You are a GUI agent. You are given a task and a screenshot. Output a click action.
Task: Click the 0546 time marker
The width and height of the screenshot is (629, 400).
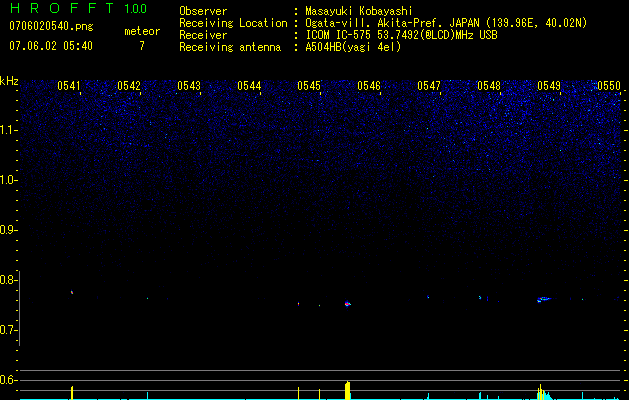[369, 86]
